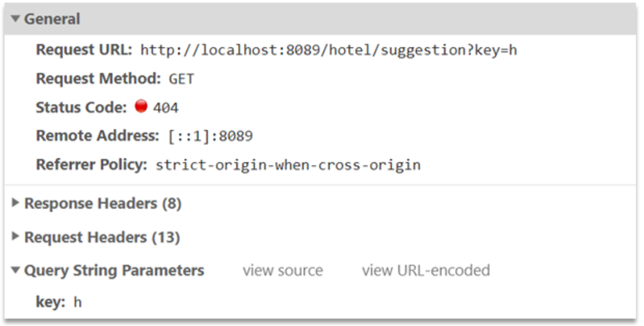Screen dimensions: 644x326
Task: Collapse the Query String Parameters arrow
Action: [16, 271]
